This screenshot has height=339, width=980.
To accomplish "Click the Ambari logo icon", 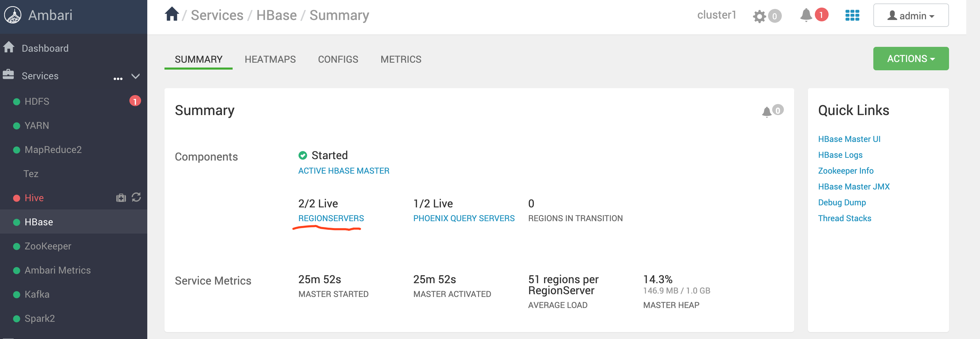I will [12, 15].
